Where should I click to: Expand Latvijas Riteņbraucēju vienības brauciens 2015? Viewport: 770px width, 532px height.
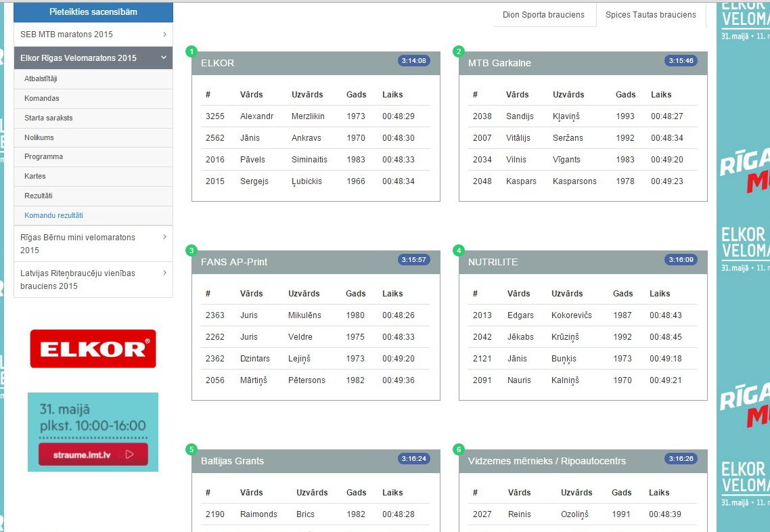pos(93,280)
